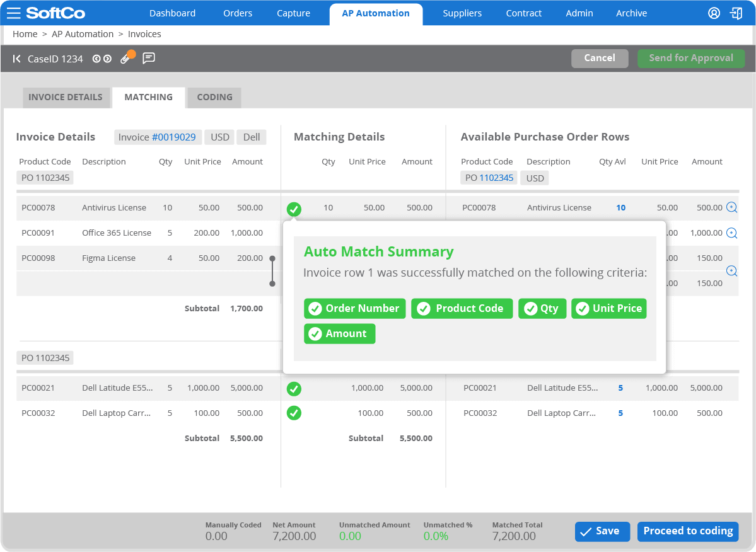This screenshot has width=756, height=552.
Task: Toggle the match check on Dell Latitude row
Action: click(x=294, y=389)
